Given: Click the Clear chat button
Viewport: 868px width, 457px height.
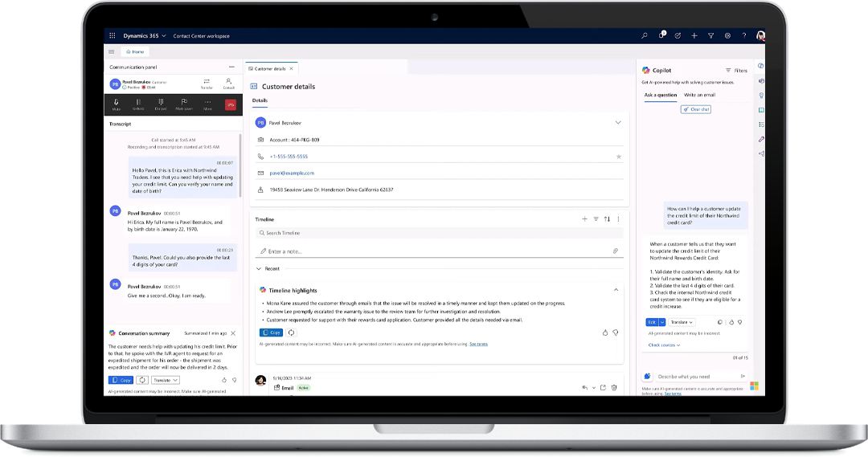Looking at the screenshot, I should [x=696, y=109].
